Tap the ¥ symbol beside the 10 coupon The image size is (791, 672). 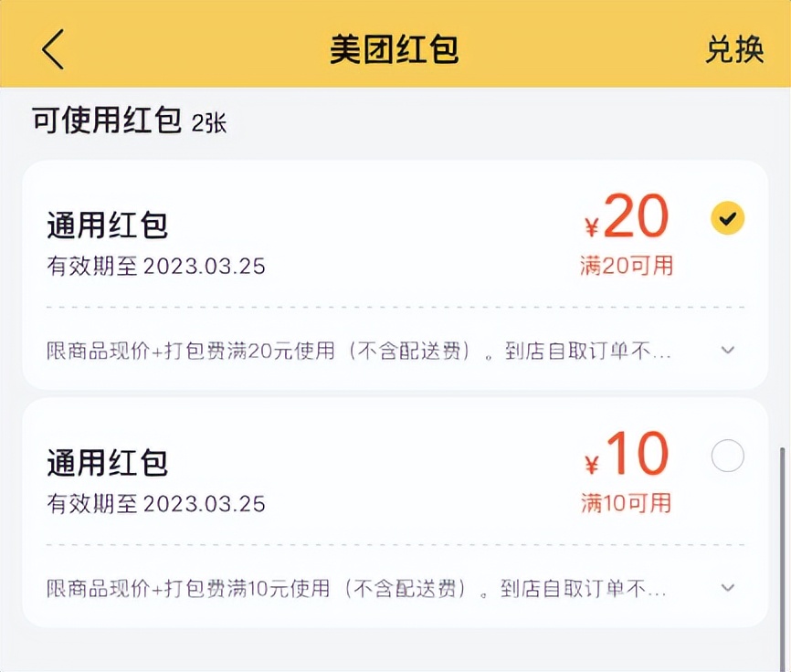[x=592, y=458]
